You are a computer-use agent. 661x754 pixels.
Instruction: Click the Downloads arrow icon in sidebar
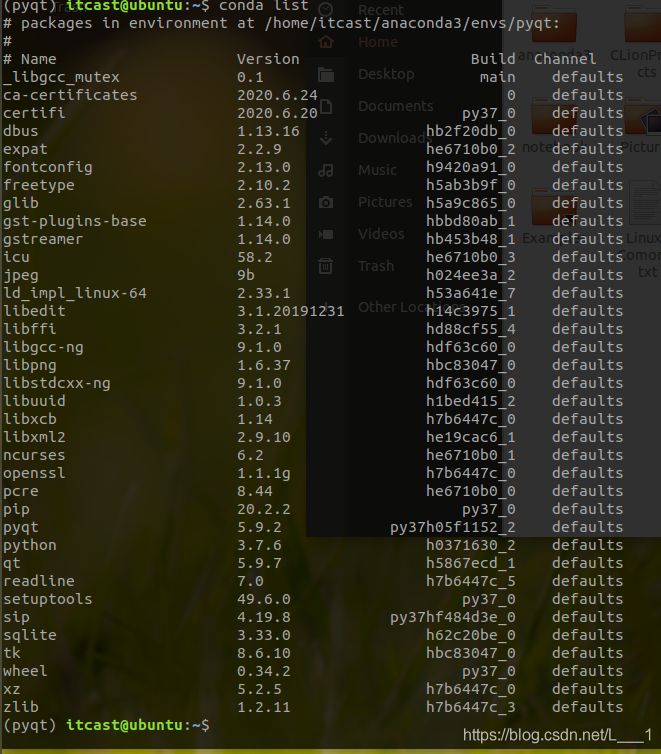tap(326, 138)
